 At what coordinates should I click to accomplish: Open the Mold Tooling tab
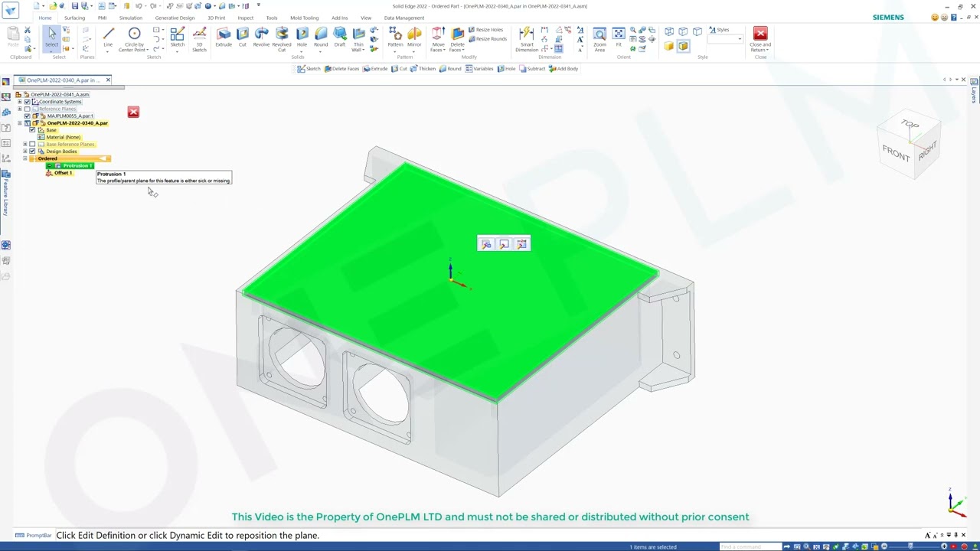(304, 18)
